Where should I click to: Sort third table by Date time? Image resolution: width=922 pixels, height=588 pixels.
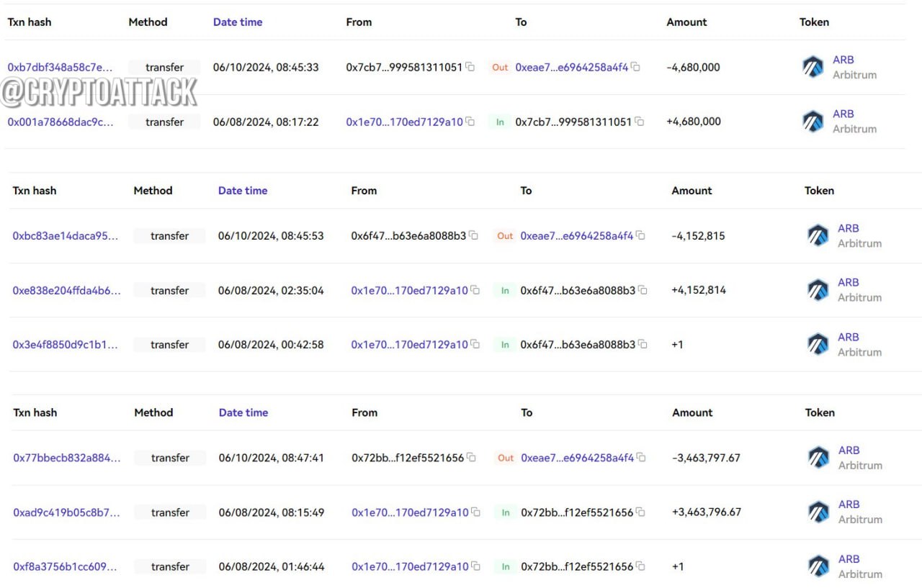click(x=243, y=412)
